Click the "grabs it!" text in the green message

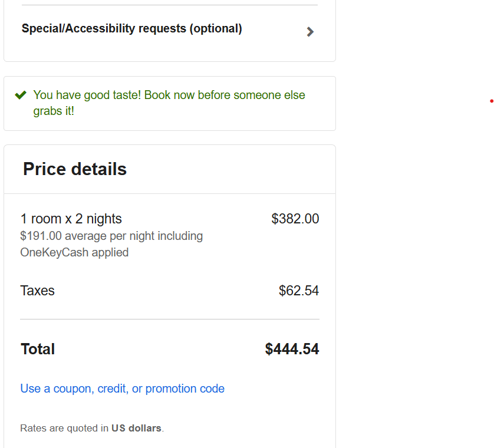(x=54, y=111)
